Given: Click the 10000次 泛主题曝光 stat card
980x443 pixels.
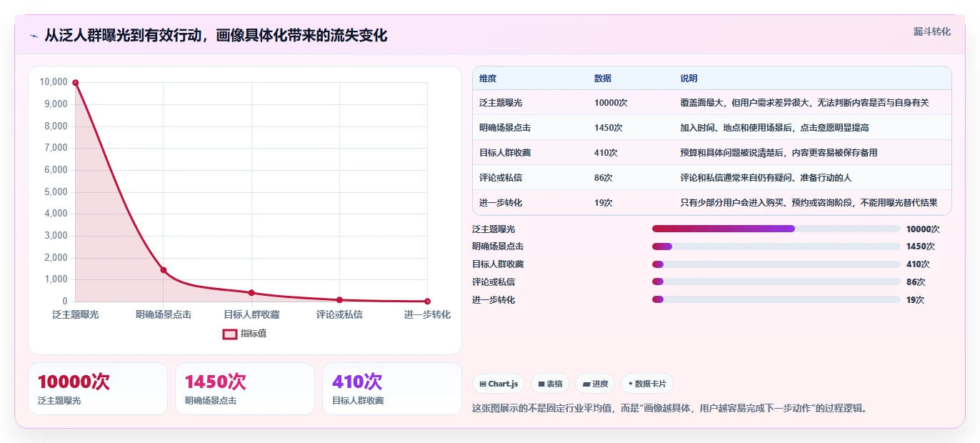Looking at the screenshot, I should tap(98, 389).
